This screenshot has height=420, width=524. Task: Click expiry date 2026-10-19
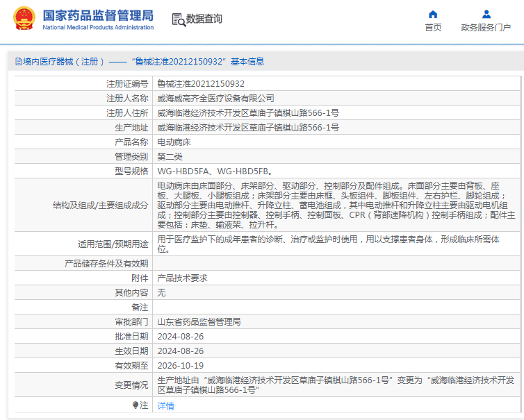[181, 366]
